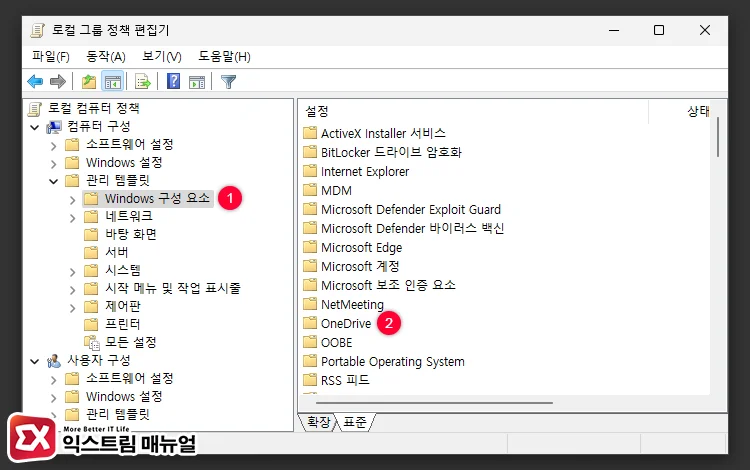This screenshot has height=470, width=750.
Task: Switch to the 확장 tab
Action: [318, 422]
